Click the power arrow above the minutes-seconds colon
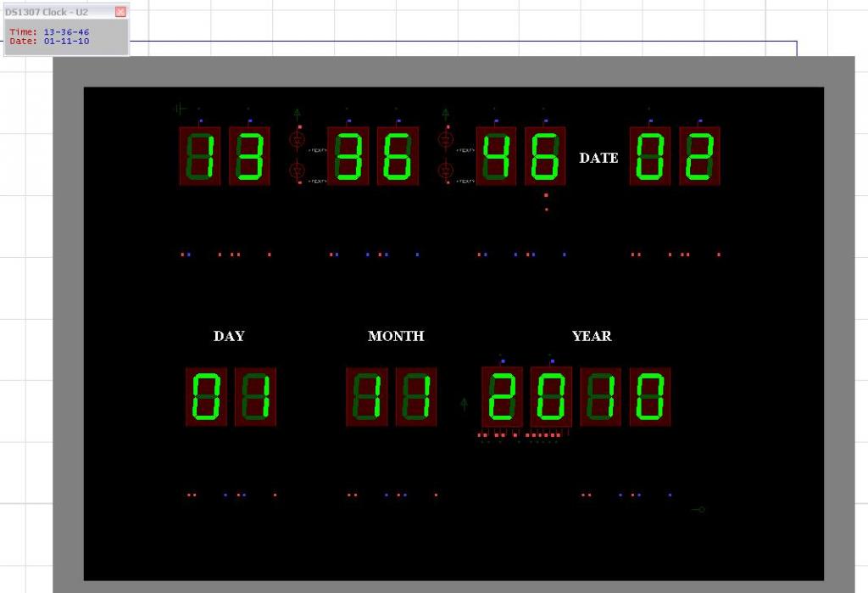 (446, 115)
